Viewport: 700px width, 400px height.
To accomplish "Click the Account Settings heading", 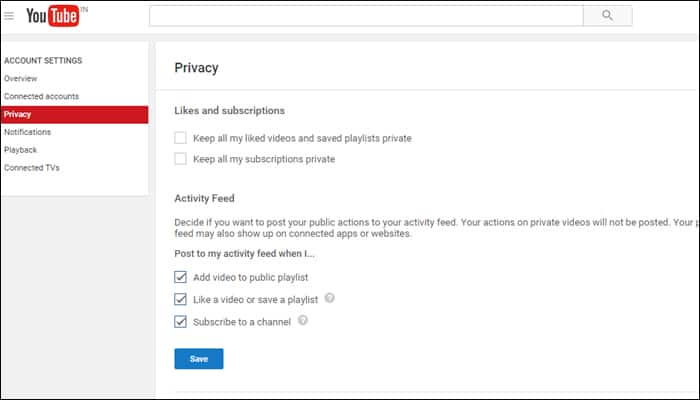I will [43, 61].
